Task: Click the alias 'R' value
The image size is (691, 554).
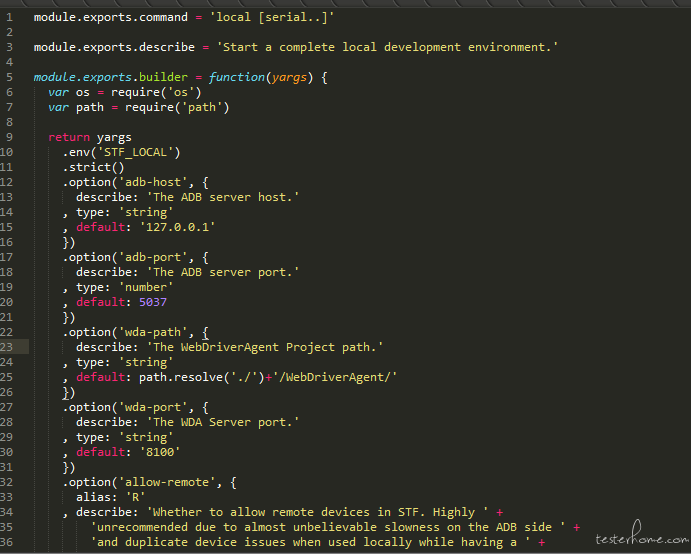Action: click(136, 497)
